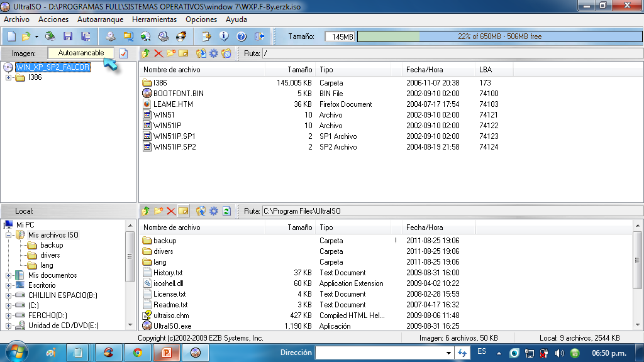Switch to PowerPoint in the taskbar
The height and width of the screenshot is (362, 644).
pos(166,353)
